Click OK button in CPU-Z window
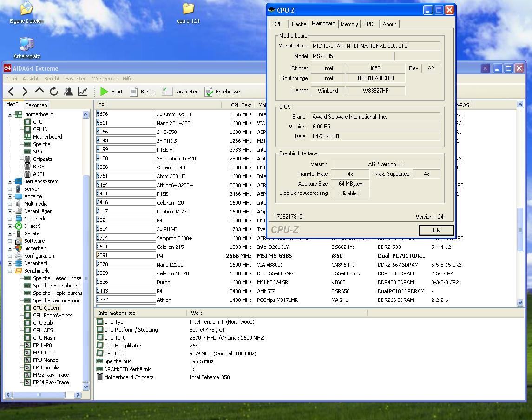 coord(436,230)
